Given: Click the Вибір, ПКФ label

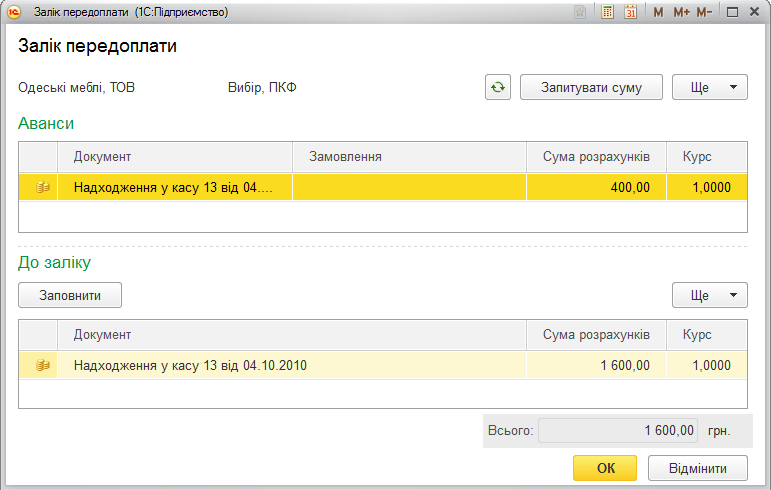Looking at the screenshot, I should [262, 87].
